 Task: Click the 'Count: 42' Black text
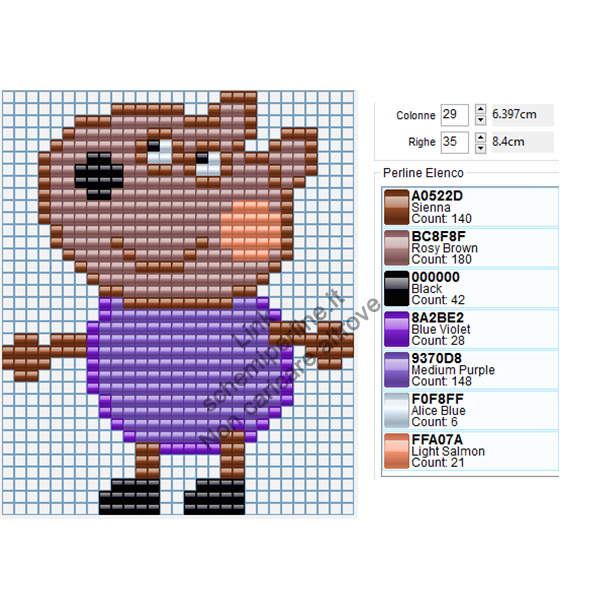tap(438, 300)
